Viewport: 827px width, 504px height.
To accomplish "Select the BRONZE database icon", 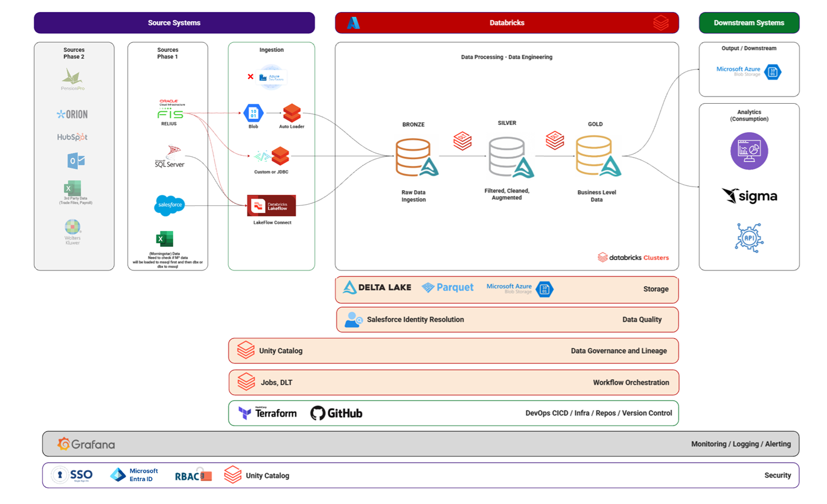I will 417,158.
